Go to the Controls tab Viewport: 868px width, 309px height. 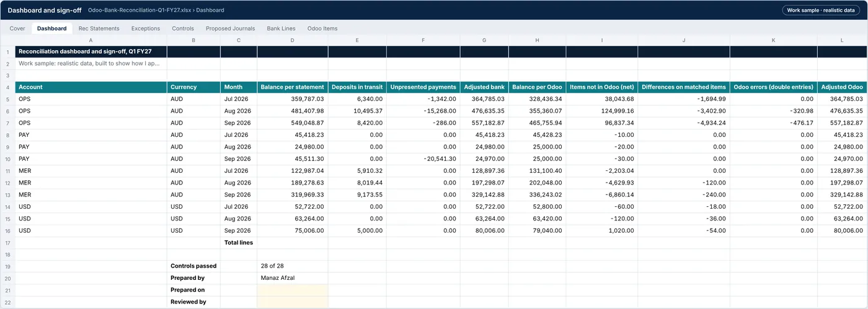coord(183,28)
